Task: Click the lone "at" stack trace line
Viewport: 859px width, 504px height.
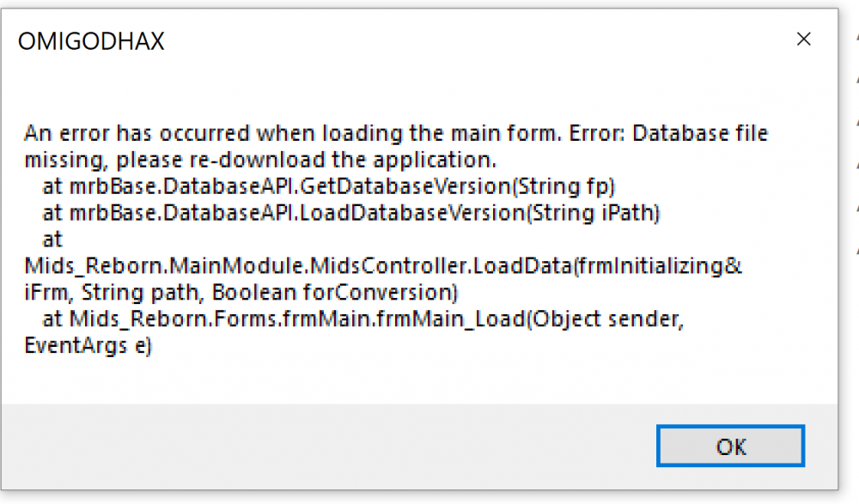Action: [x=52, y=240]
